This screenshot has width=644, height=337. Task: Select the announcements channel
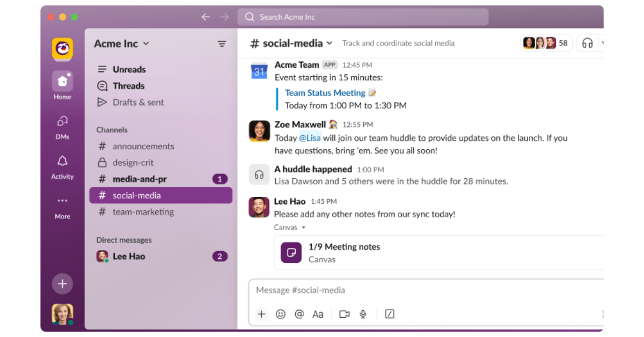161,146
